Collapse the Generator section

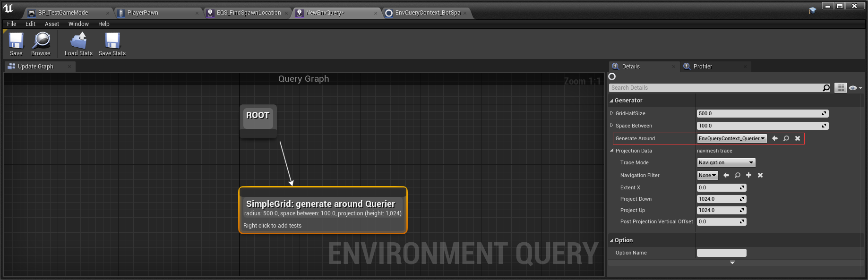click(611, 101)
